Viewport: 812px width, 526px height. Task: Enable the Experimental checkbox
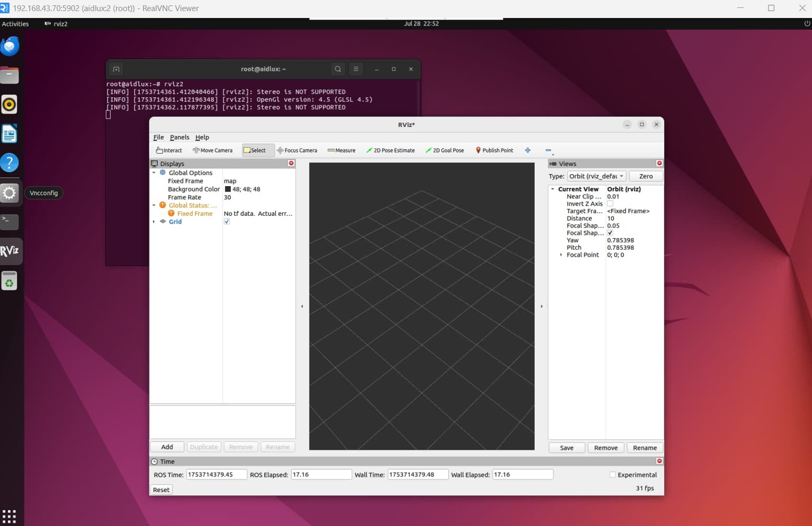point(613,475)
